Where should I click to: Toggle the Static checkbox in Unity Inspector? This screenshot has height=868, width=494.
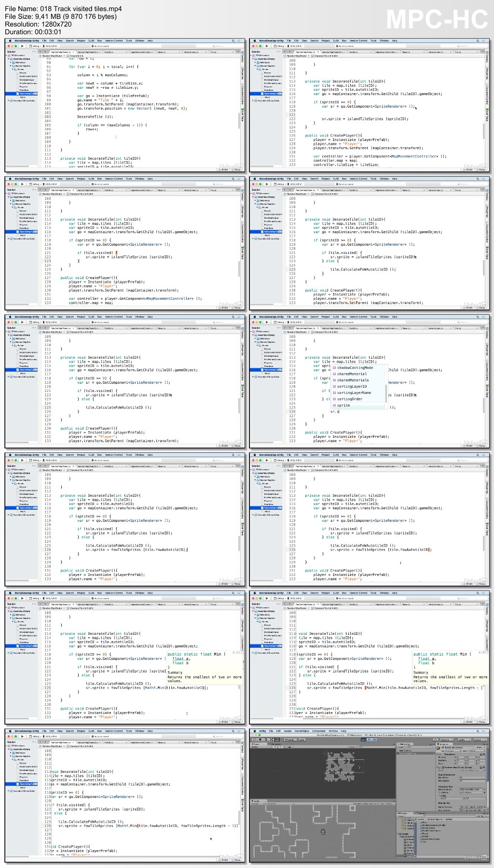(x=476, y=747)
